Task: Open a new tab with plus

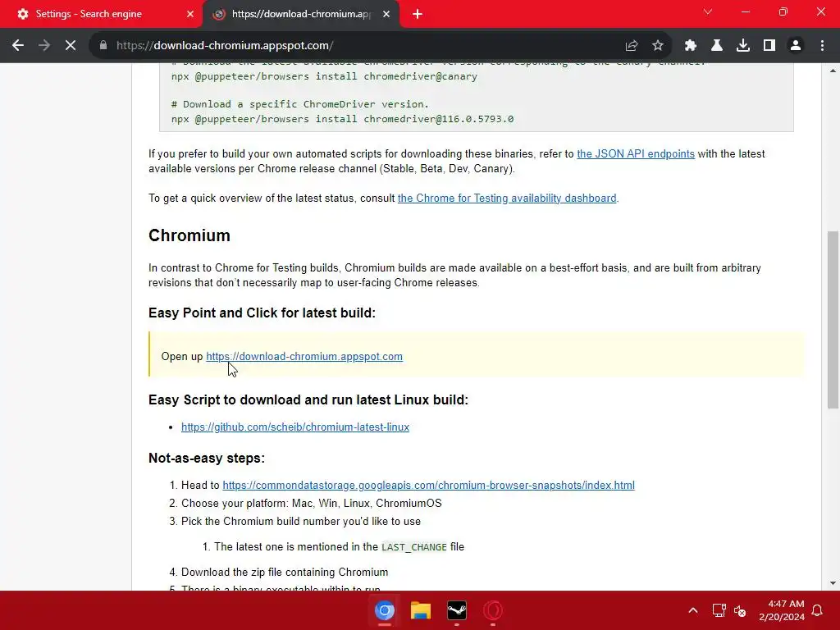Action: click(418, 14)
